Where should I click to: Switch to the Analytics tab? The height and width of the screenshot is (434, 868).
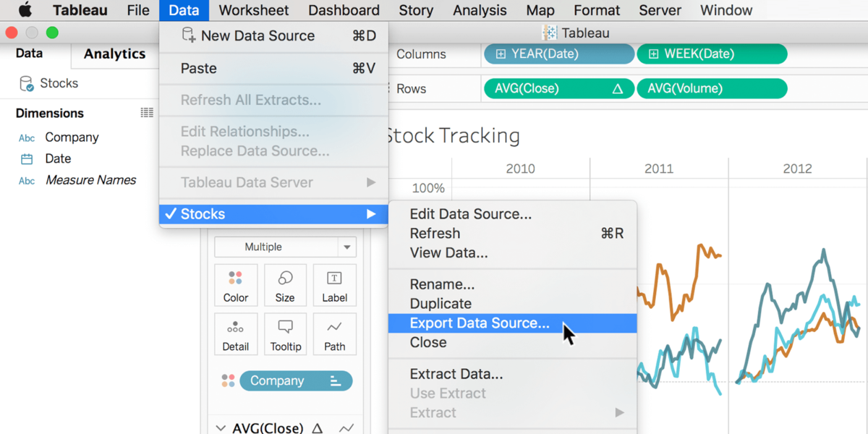point(114,54)
